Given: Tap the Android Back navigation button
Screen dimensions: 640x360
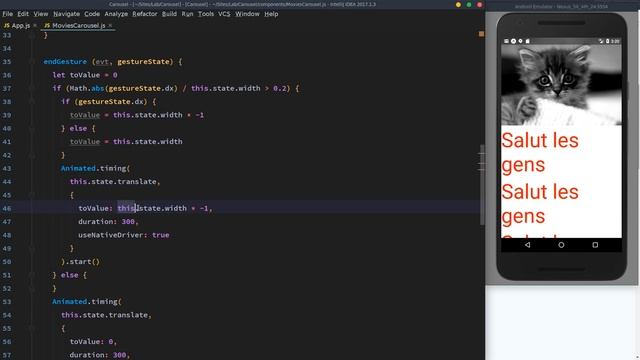Looking at the screenshot, I should point(527,245).
